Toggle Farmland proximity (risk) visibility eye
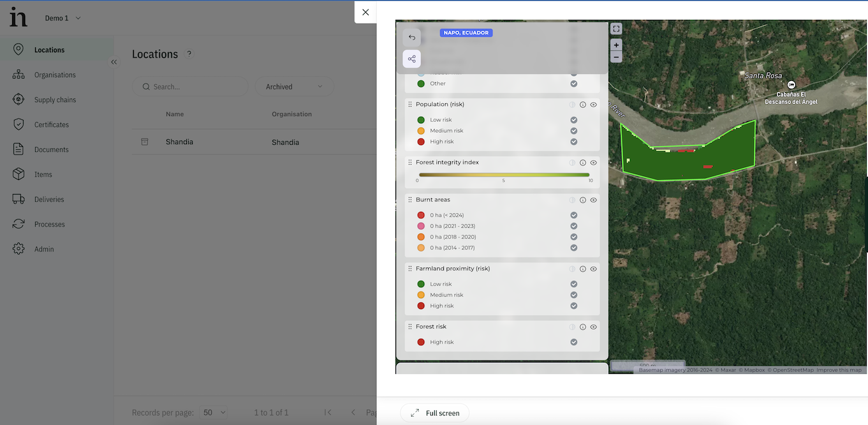The height and width of the screenshot is (425, 868). [593, 269]
